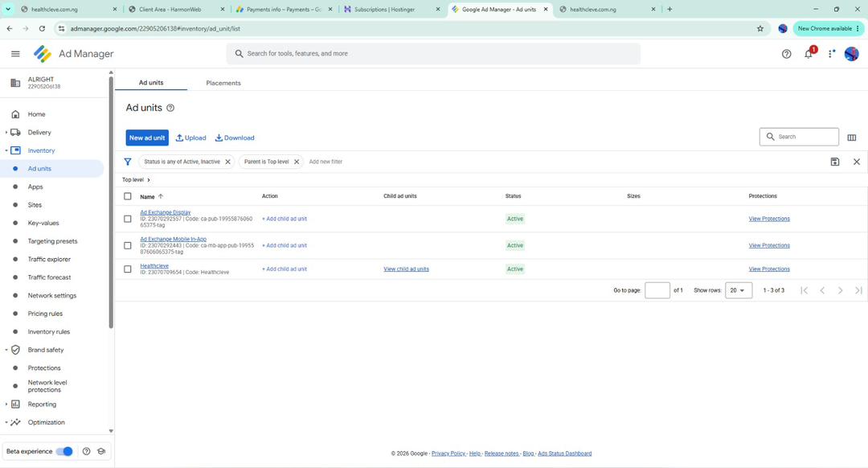Bookmark this page with the star icon
This screenshot has height=468, width=868.
pos(760,29)
